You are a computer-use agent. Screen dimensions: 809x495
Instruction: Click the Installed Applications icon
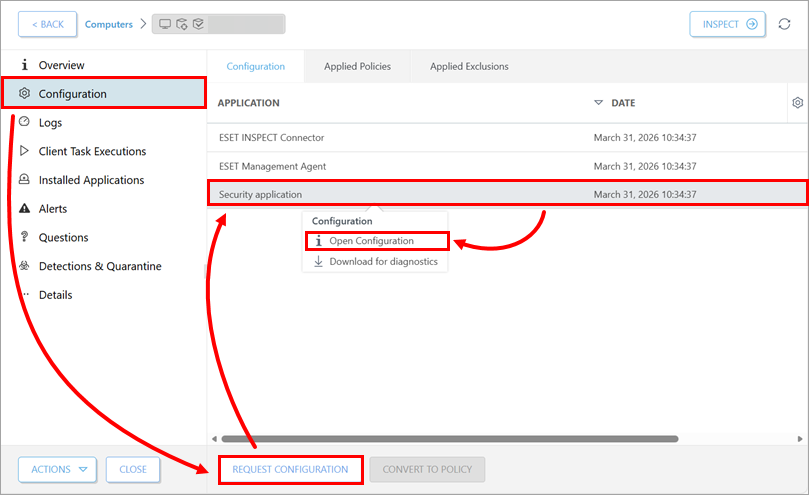[25, 180]
